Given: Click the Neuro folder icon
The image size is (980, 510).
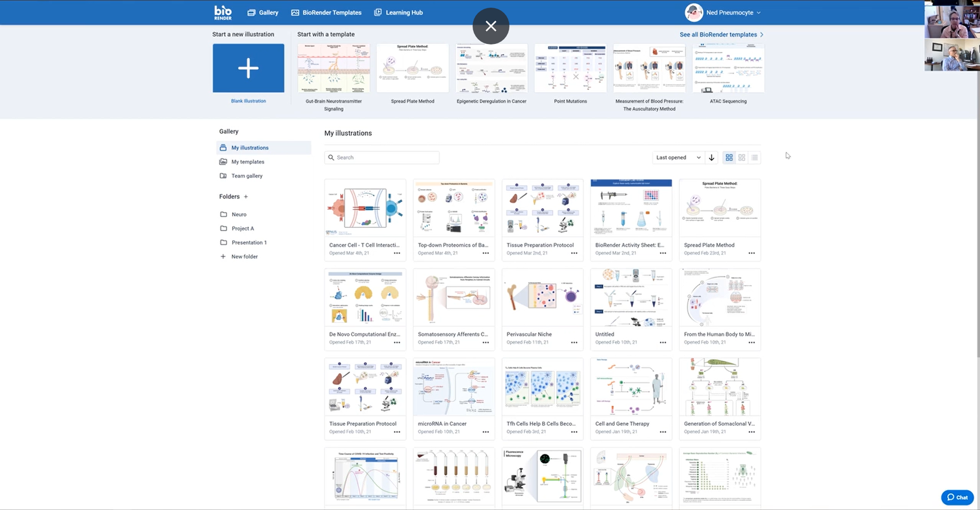Looking at the screenshot, I should 224,214.
